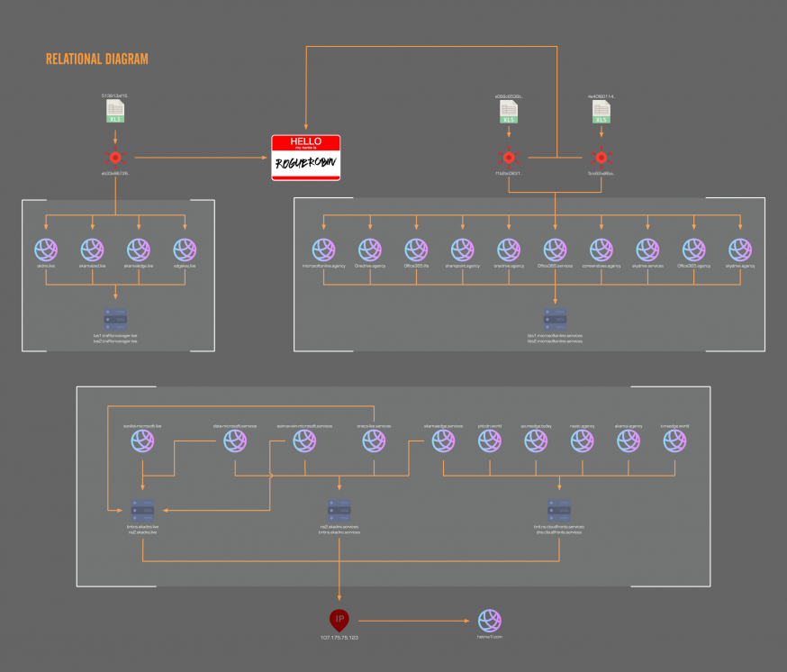Select the IP pin icon 107.175.75.123

point(339,620)
